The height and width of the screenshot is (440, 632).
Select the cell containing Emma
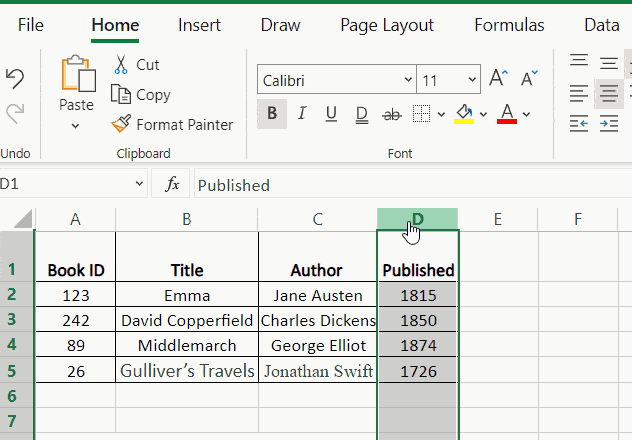[187, 295]
